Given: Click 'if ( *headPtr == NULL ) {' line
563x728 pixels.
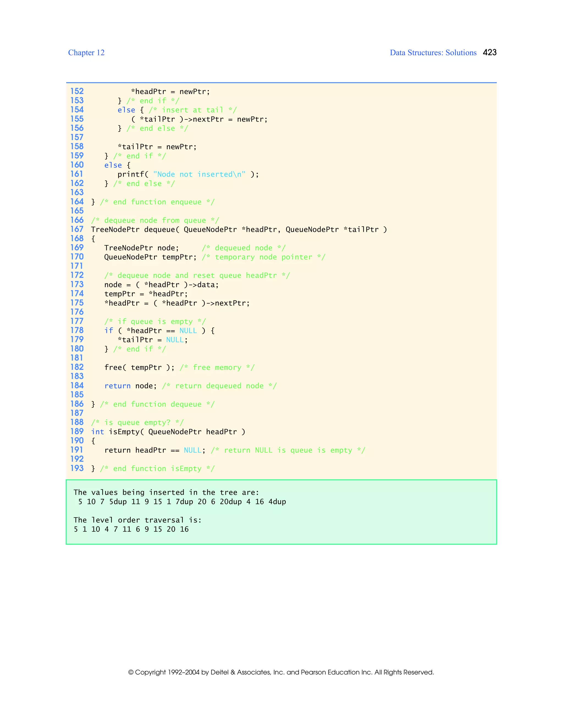Looking at the screenshot, I should tap(159, 331).
